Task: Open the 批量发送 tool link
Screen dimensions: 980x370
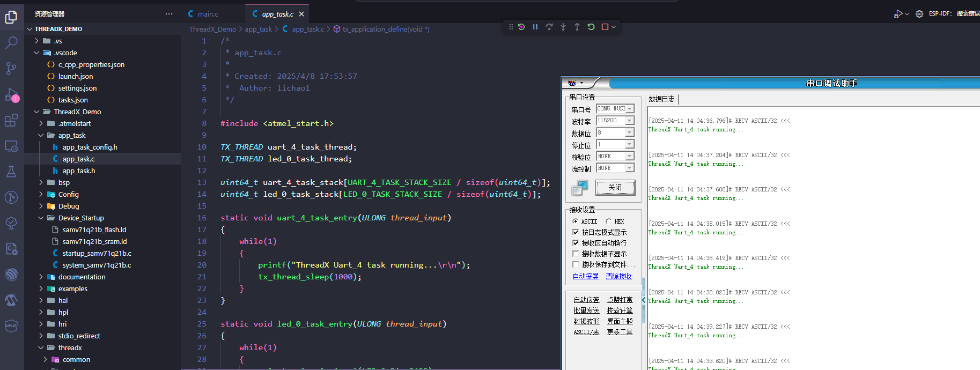Action: 587,310
